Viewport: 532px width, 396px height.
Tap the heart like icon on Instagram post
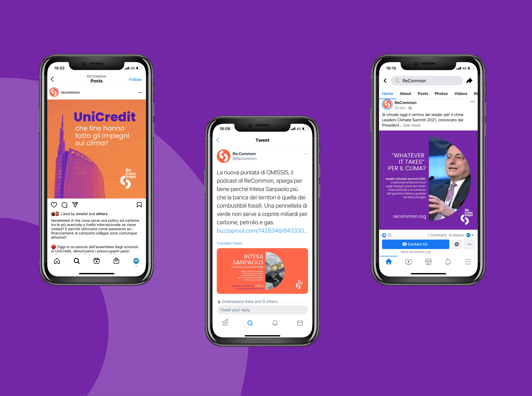coord(54,204)
